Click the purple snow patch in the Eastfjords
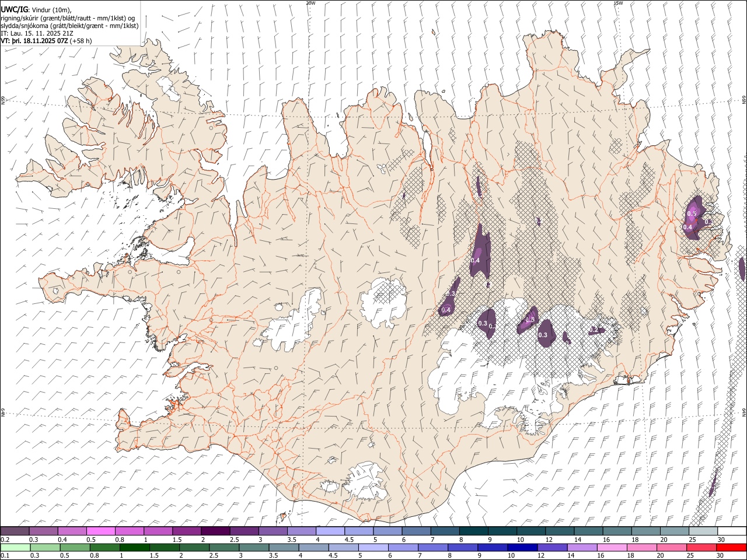747x560 pixels. (694, 218)
